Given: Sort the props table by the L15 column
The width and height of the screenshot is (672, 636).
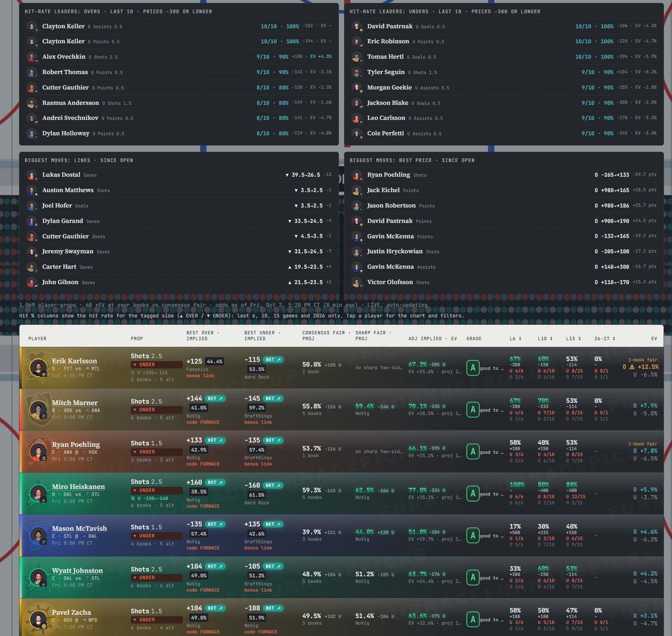Looking at the screenshot, I should tap(572, 338).
